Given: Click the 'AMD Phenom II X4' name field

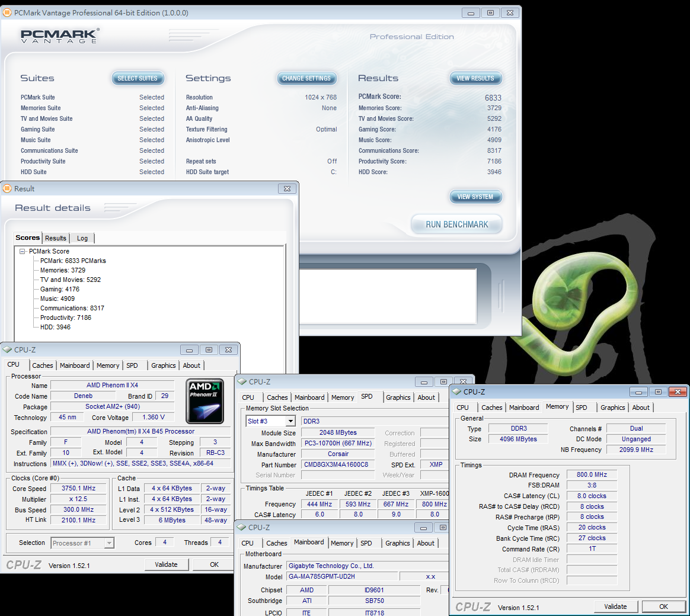Looking at the screenshot, I should [x=112, y=385].
